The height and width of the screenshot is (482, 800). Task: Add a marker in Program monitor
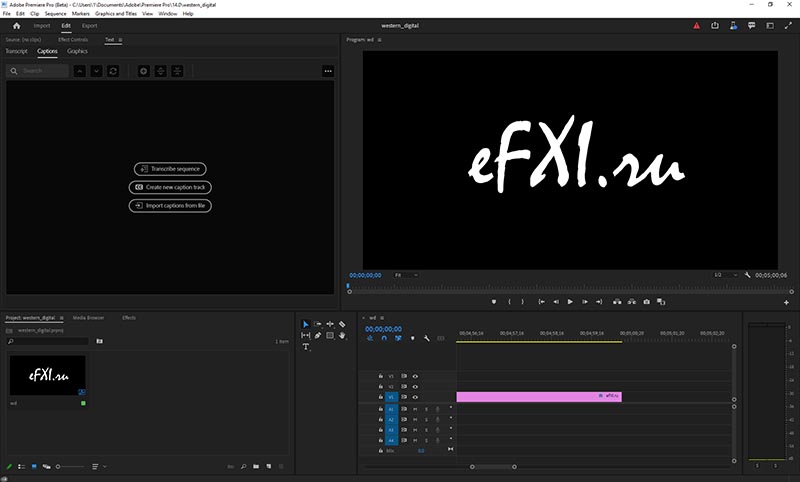click(494, 301)
